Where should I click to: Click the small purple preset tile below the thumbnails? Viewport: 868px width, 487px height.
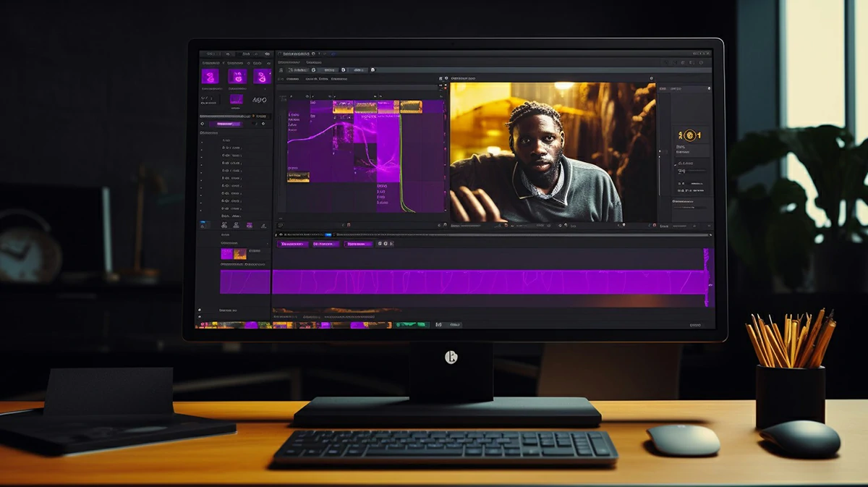(237, 99)
